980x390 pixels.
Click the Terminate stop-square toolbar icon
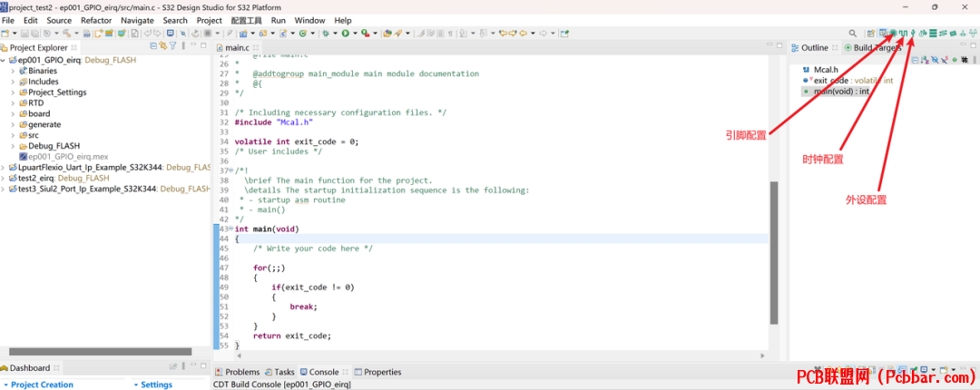tap(208, 34)
